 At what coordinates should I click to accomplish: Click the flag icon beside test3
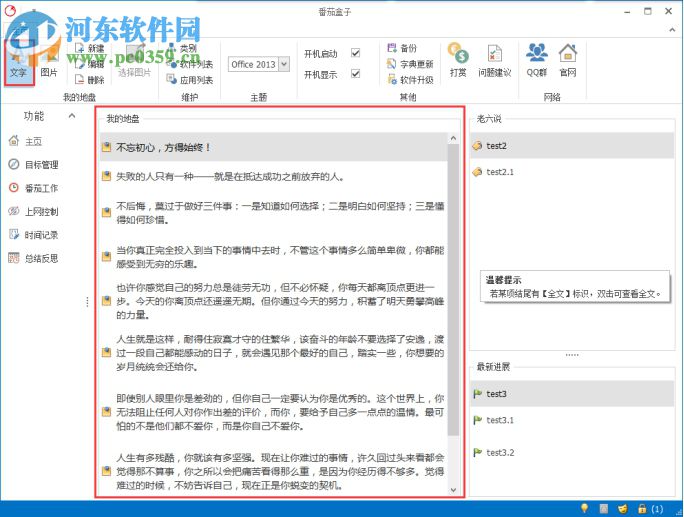(x=478, y=394)
